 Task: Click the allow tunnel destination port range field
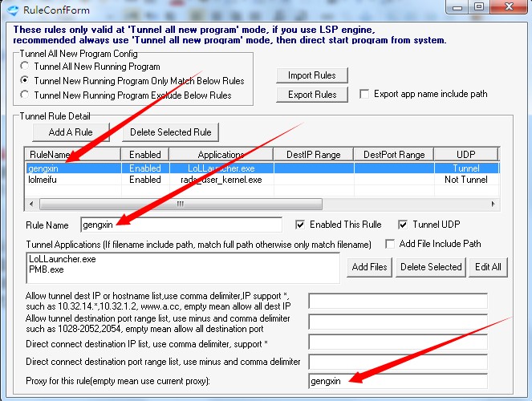click(398, 322)
